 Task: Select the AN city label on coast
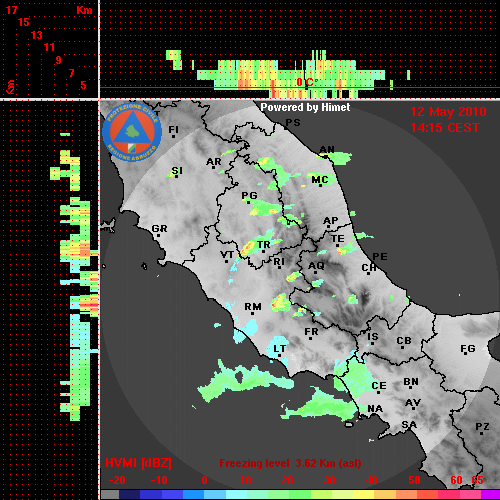pos(327,149)
